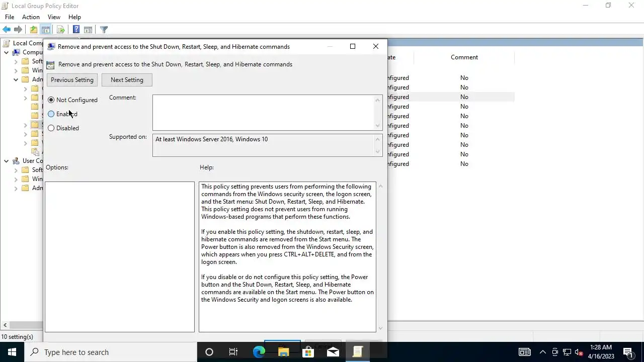Toggle the Show/Hide Console Tree toolbar icon

coord(45,30)
